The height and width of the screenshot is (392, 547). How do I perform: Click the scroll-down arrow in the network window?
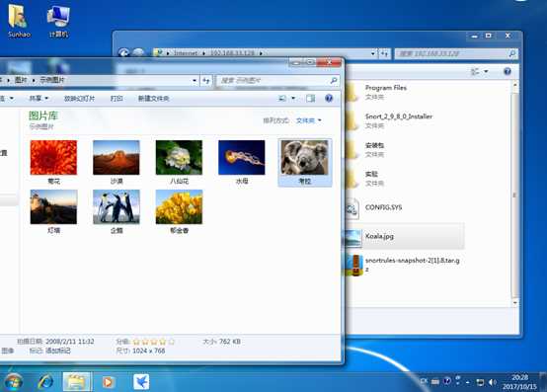514,303
